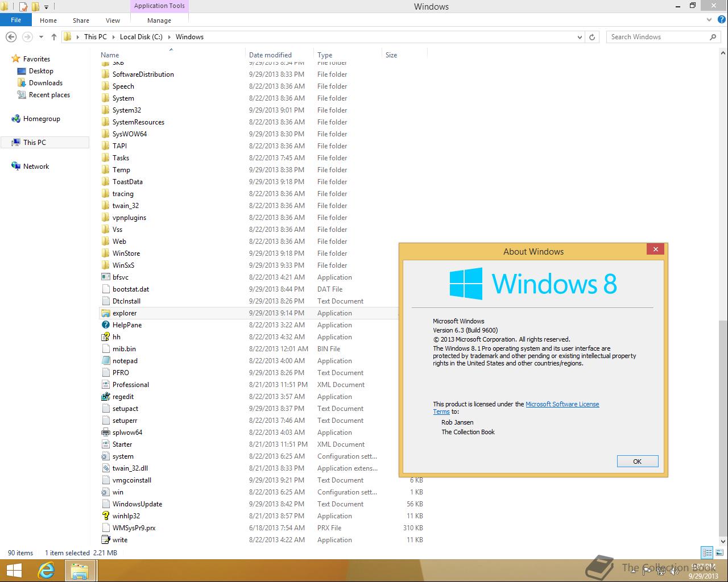Open the Explorer Help question mark

[x=721, y=20]
